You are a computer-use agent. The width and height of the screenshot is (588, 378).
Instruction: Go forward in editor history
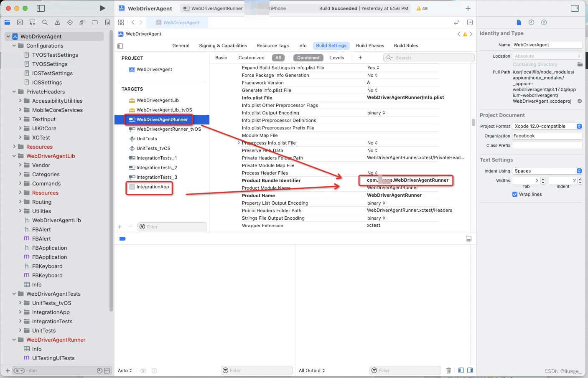pyautogui.click(x=141, y=23)
